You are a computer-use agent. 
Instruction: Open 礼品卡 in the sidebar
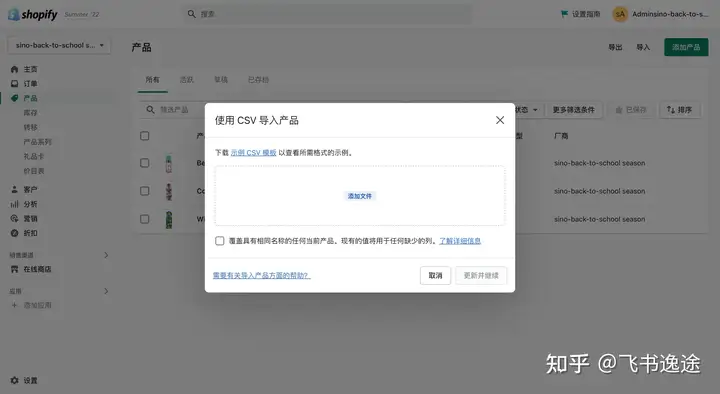click(34, 156)
